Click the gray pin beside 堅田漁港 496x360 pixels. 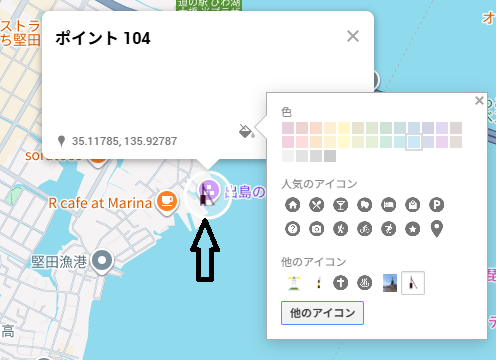[x=102, y=261]
